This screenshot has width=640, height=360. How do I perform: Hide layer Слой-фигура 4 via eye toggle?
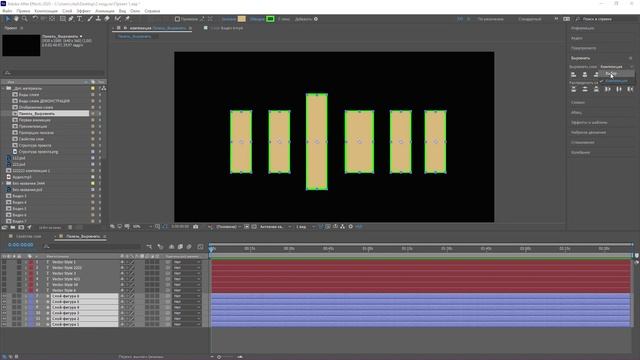(x=4, y=307)
